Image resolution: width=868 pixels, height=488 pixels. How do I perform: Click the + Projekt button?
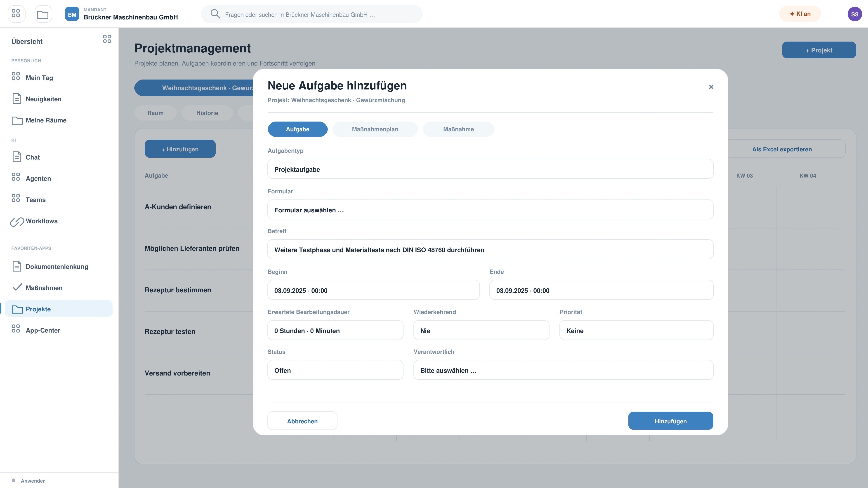(x=819, y=50)
